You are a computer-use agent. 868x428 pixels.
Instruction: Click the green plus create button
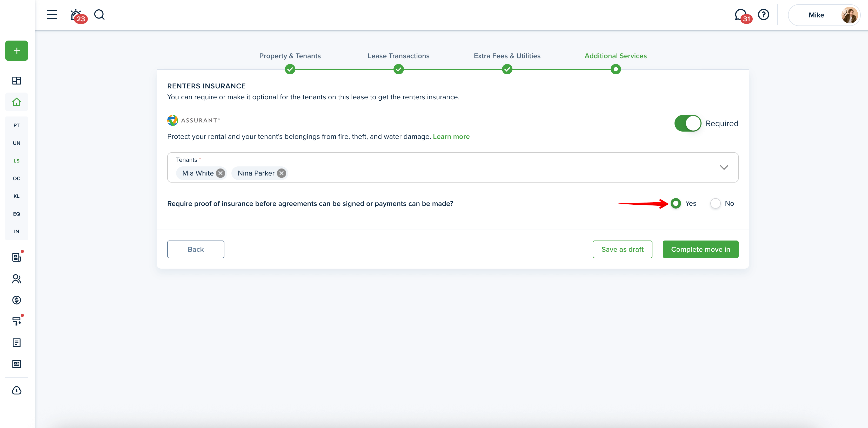coord(17,51)
